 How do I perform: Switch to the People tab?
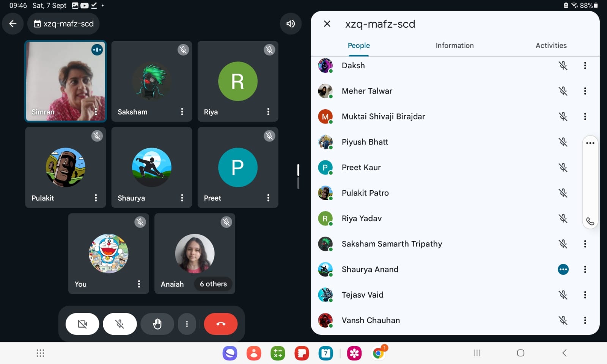click(x=359, y=45)
